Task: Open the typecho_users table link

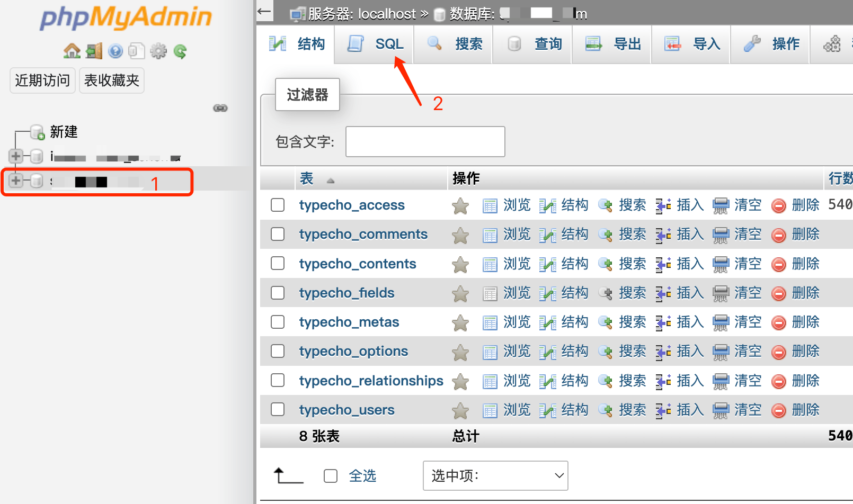Action: point(346,410)
